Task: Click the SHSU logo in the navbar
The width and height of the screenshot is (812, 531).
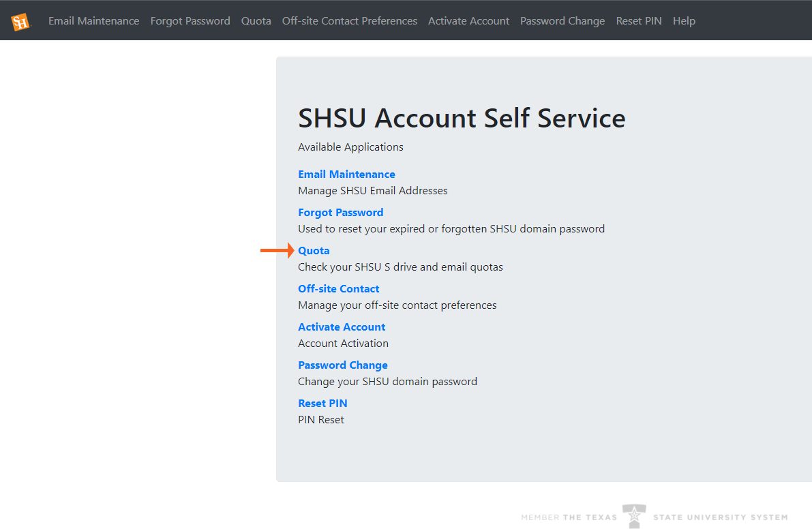Action: [20, 20]
